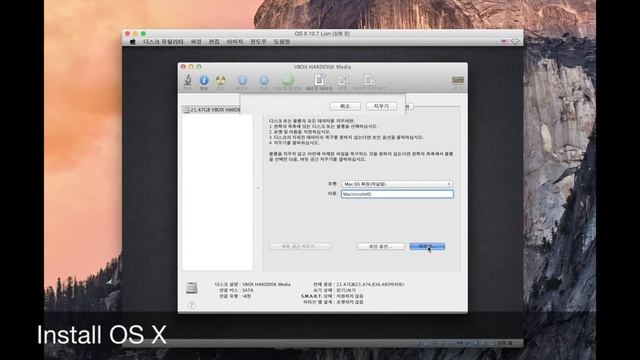Click the green Enable Journaling icon
Viewport: 640px width, 360px height.
click(x=288, y=80)
